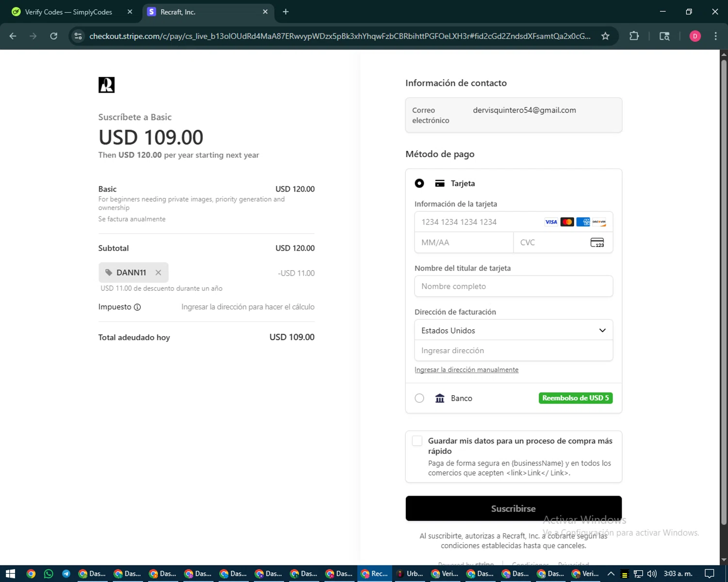
Task: Focus the Ingresar dirección field
Action: (513, 351)
